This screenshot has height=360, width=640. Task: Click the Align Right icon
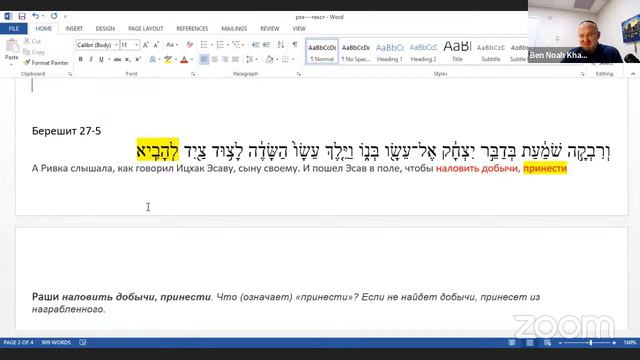[x=224, y=60]
